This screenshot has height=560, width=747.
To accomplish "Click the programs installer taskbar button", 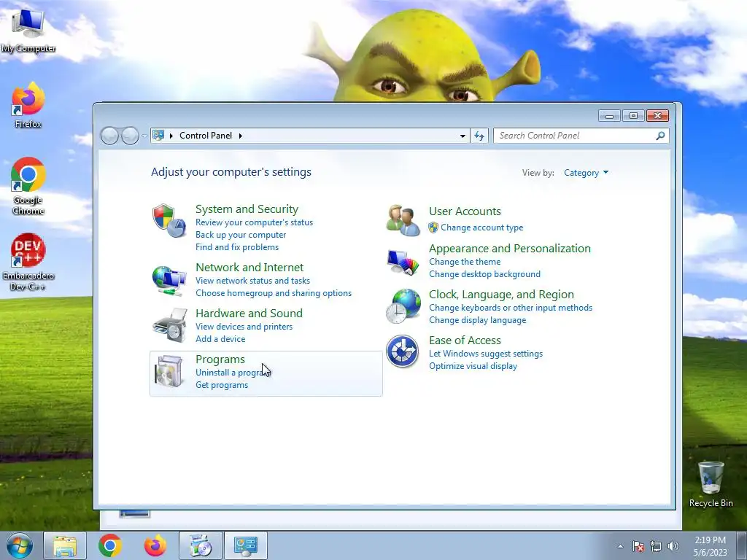I will [x=201, y=545].
